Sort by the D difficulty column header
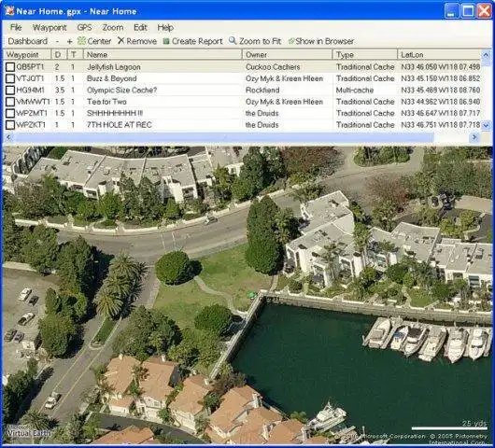The image size is (495, 448). pos(60,54)
